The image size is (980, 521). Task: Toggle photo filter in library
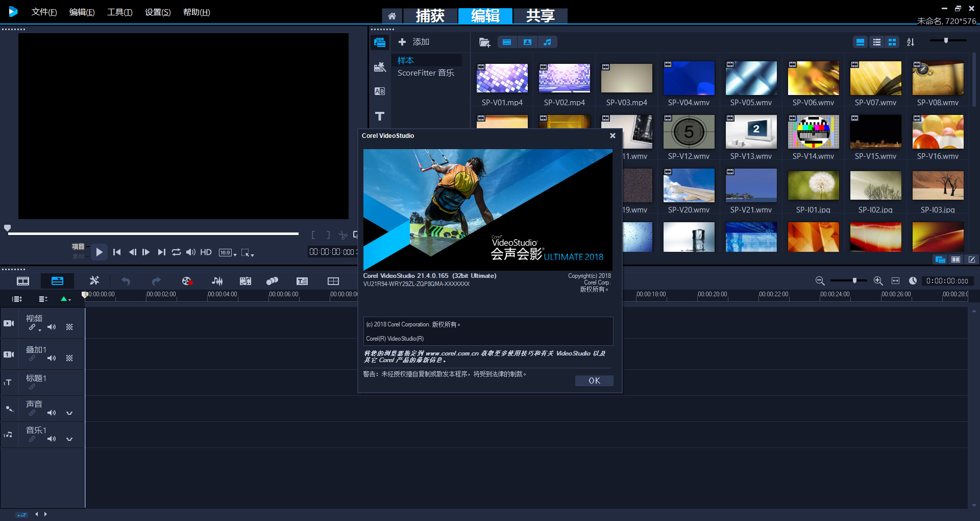[527, 42]
